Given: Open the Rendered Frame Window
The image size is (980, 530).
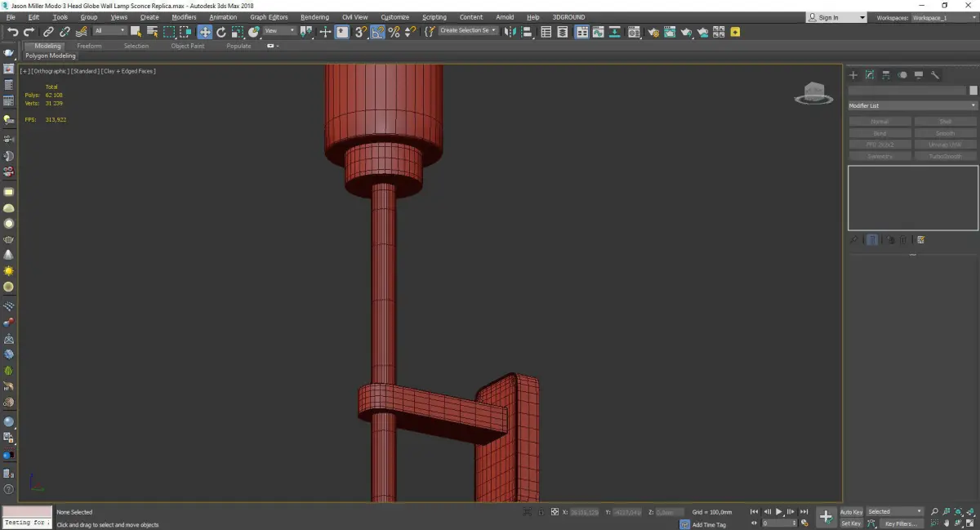Looking at the screenshot, I should 670,32.
